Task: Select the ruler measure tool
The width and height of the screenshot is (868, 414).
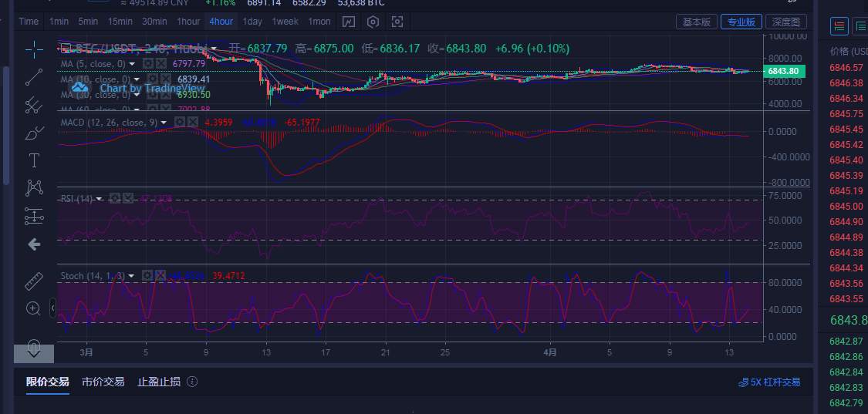Action: (x=34, y=281)
